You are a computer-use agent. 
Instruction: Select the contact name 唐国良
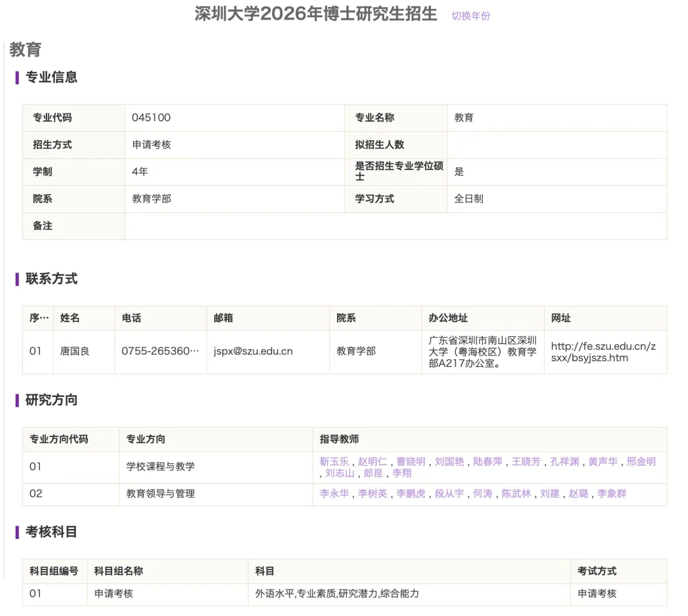(75, 351)
